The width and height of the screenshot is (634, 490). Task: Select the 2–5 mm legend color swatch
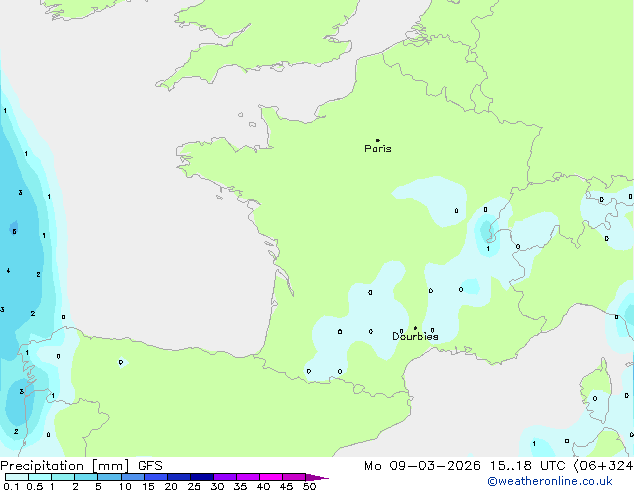[x=86, y=477]
